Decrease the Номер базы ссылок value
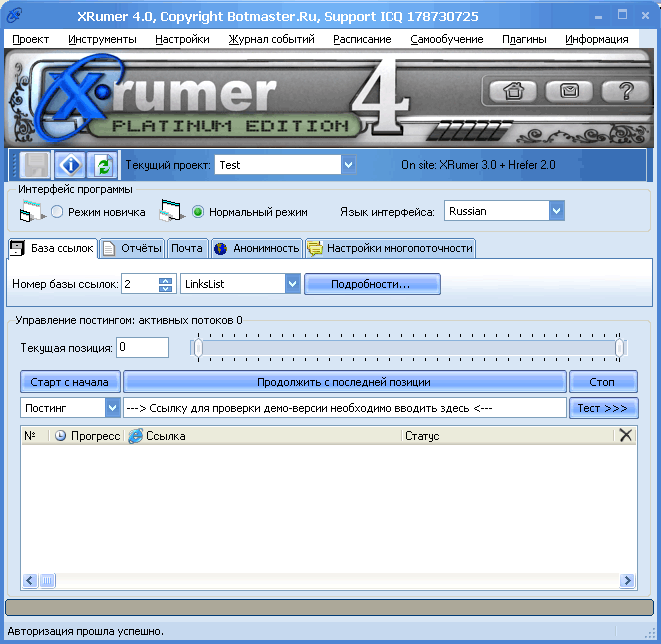The image size is (661, 644). point(165,288)
